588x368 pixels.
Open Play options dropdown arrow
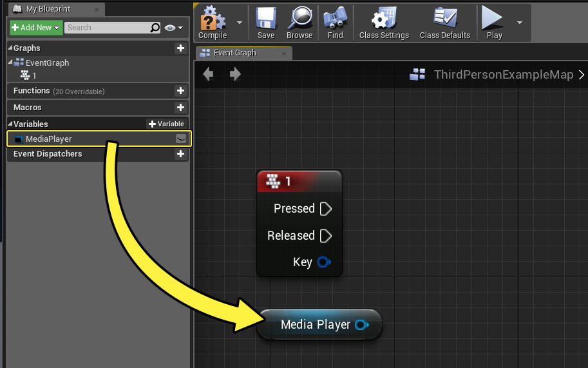click(x=519, y=23)
